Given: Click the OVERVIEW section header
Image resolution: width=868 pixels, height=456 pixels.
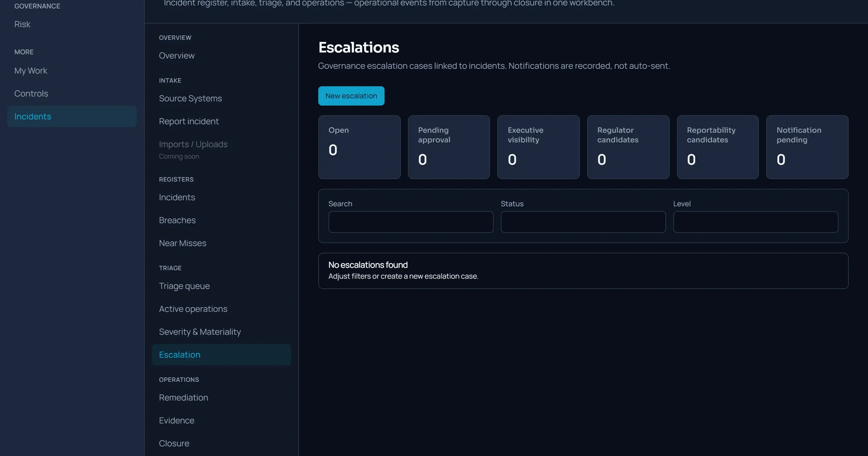Looking at the screenshot, I should coord(175,38).
